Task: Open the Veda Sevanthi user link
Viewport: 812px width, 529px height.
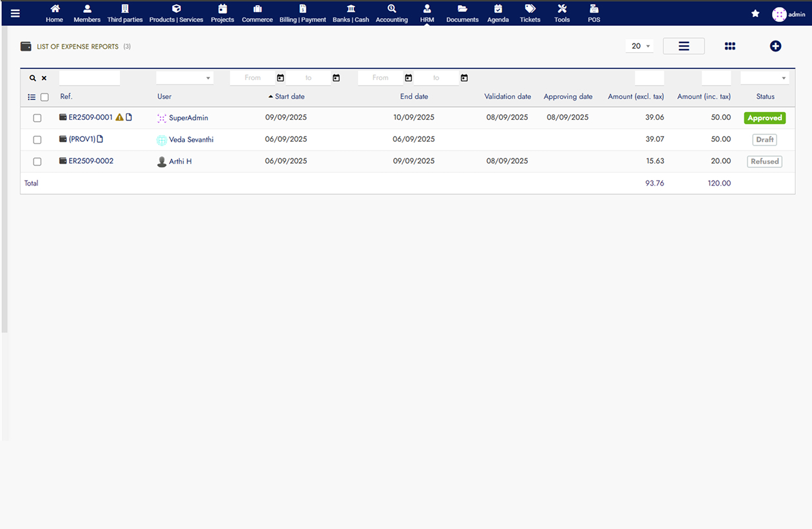Action: tap(191, 140)
